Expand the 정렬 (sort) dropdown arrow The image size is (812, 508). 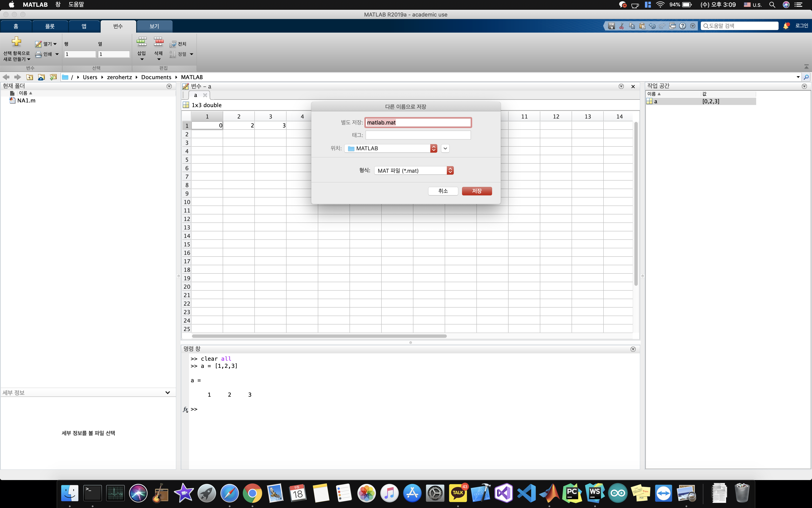point(192,54)
